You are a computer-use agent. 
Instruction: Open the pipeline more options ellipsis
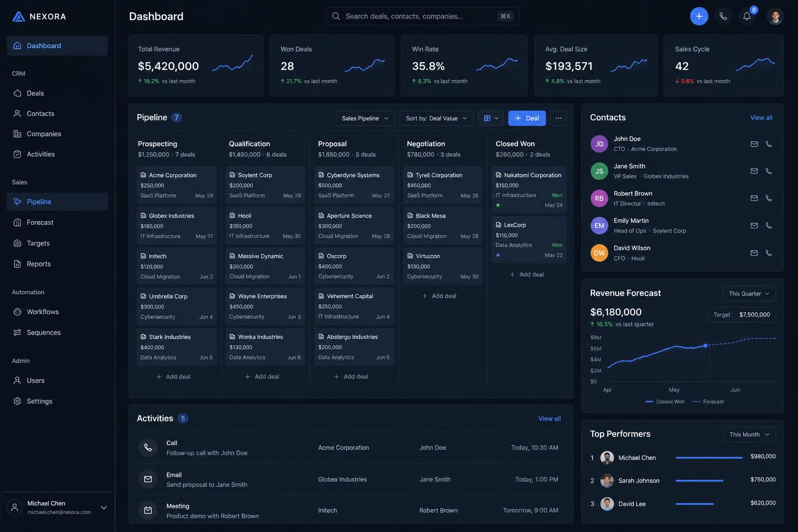tap(558, 118)
